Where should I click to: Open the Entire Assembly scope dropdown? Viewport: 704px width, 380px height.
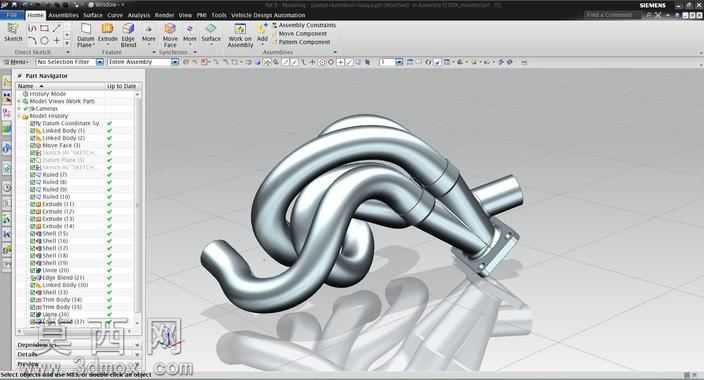[x=175, y=62]
